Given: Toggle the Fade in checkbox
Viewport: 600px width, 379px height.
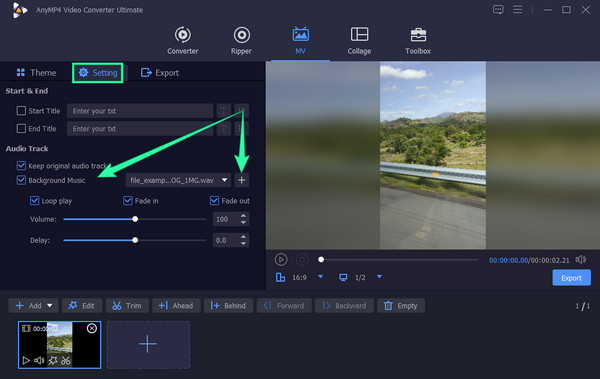Looking at the screenshot, I should pyautogui.click(x=128, y=201).
